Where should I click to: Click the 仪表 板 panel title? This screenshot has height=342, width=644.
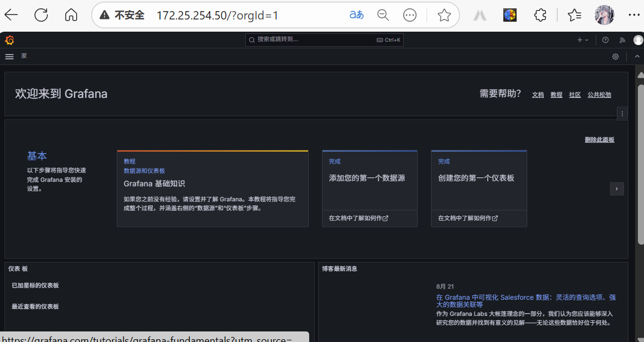click(x=18, y=269)
